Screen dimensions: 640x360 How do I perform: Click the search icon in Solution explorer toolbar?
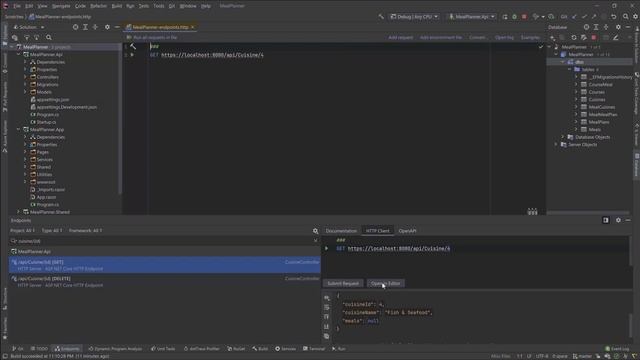49,38
